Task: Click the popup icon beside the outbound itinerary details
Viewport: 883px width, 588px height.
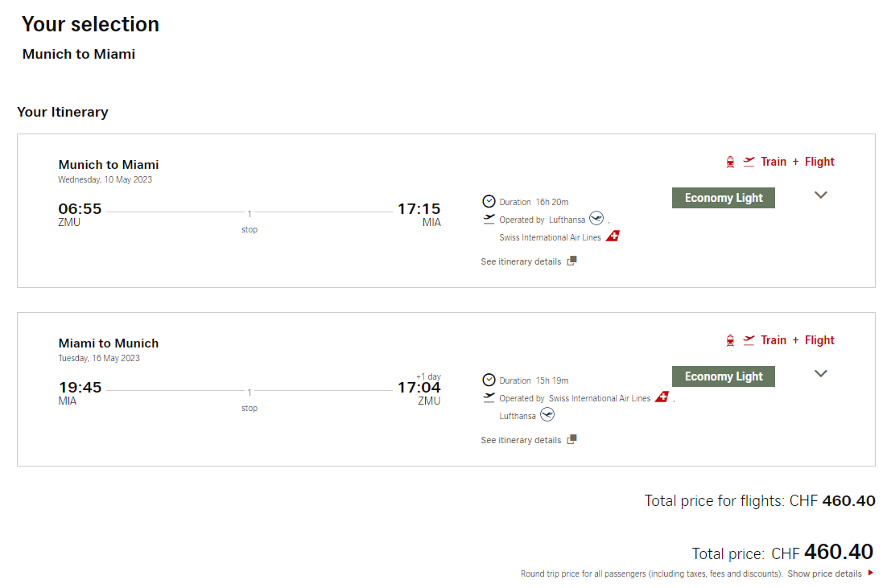Action: [x=572, y=261]
